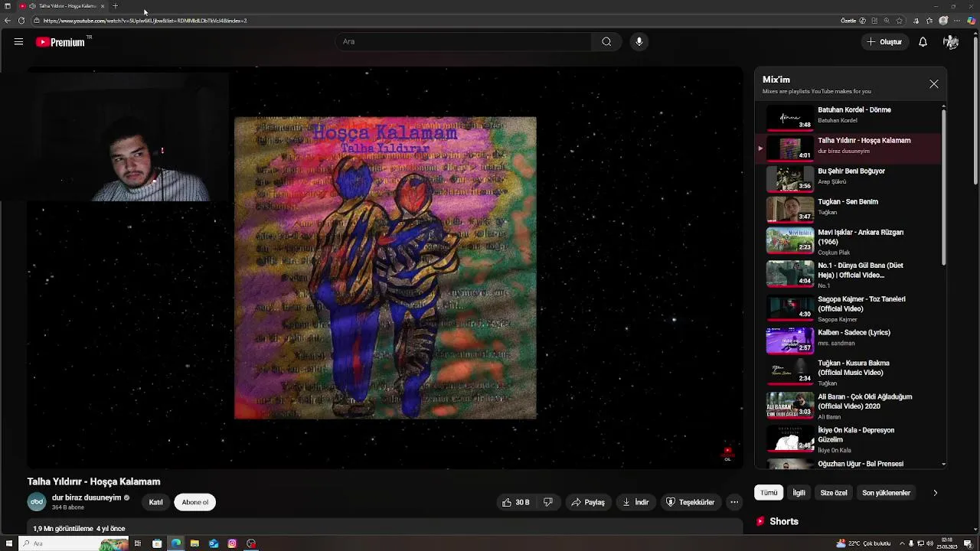
Task: Select currently playing Talha Yıldırır - Hoşça Kalamam
Action: pyautogui.click(x=850, y=148)
